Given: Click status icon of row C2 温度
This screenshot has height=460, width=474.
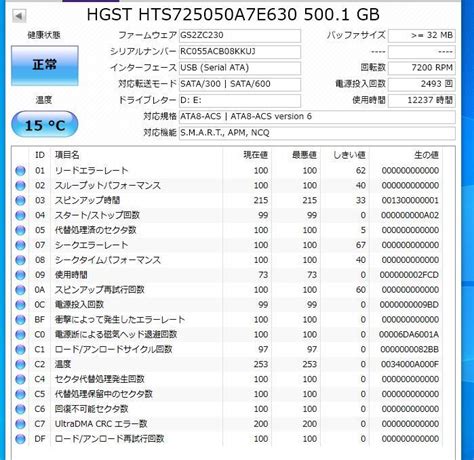Looking at the screenshot, I should [x=20, y=364].
